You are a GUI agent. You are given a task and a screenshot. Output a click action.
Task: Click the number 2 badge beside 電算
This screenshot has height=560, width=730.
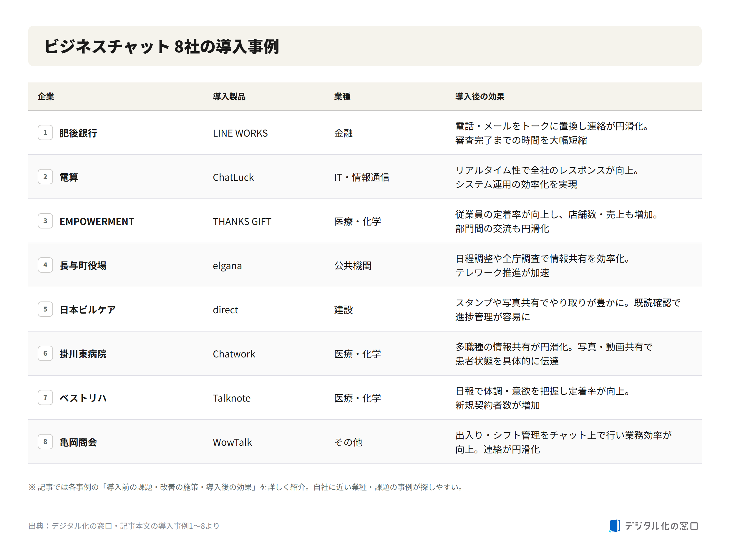pyautogui.click(x=45, y=177)
